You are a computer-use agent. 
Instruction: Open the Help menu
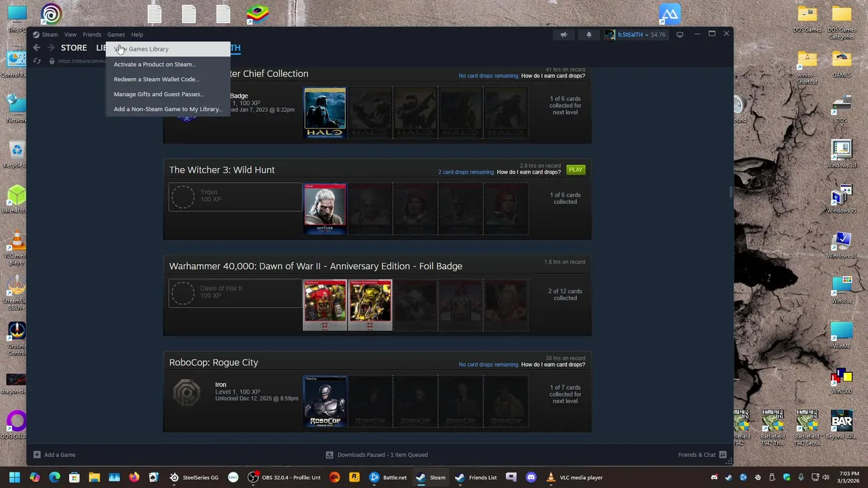[x=137, y=35]
